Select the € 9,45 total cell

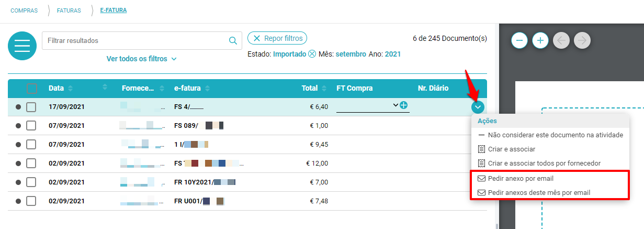[319, 145]
